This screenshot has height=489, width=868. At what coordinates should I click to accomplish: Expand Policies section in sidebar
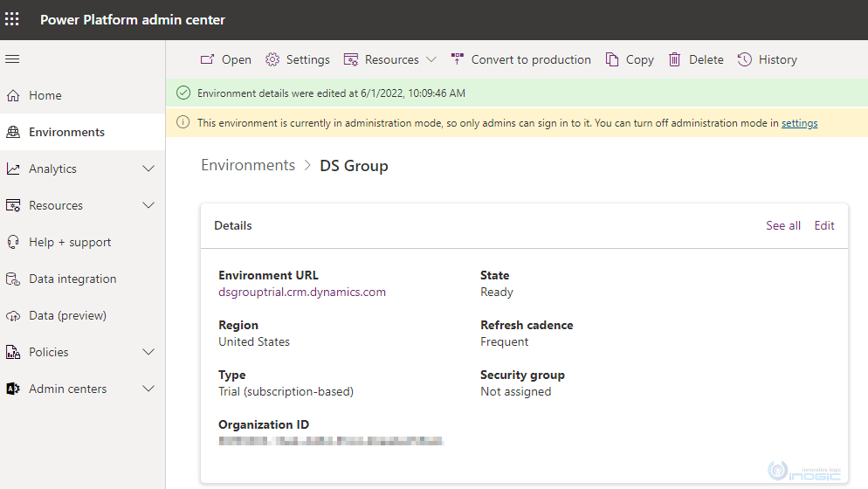pos(148,352)
